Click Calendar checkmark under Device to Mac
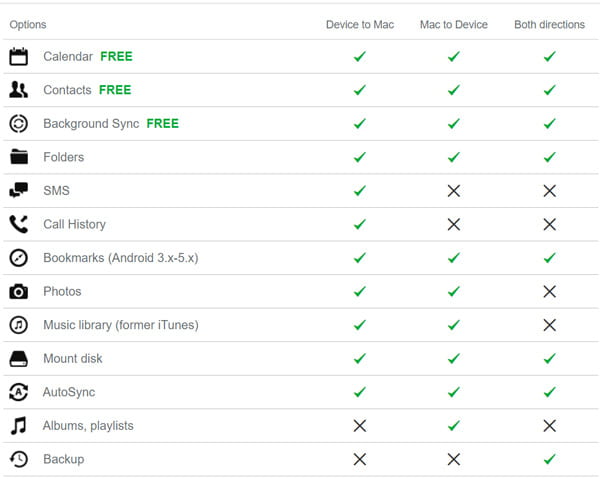Viewport: 600px width, 479px height. [x=360, y=57]
